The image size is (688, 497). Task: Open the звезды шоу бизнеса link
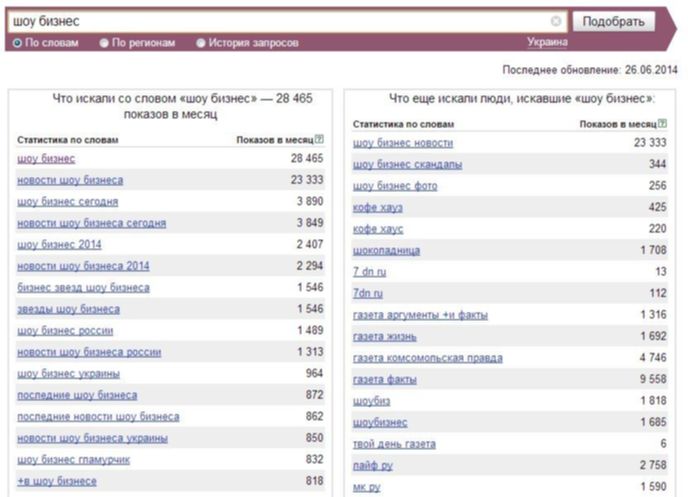tap(68, 309)
